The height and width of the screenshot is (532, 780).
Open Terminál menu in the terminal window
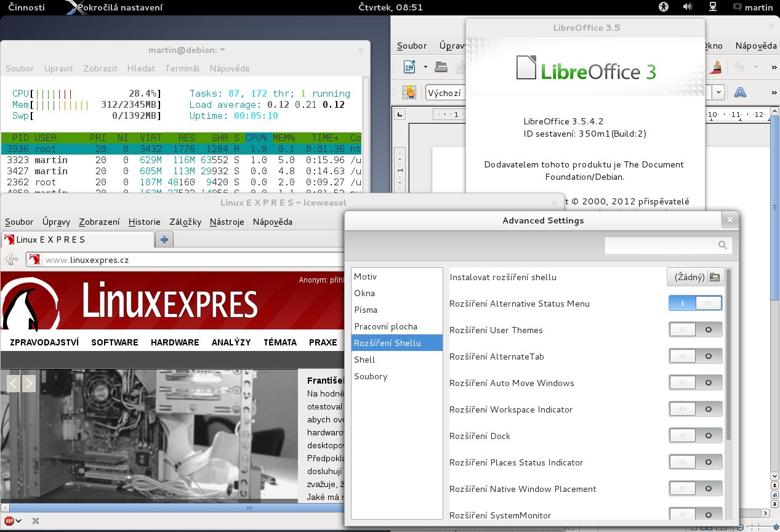pos(182,68)
